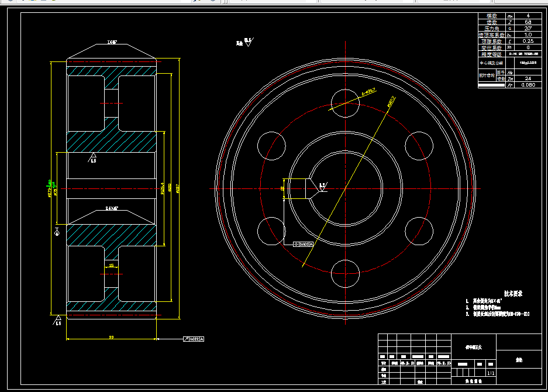Click the module value 4 cell
The image size is (548, 392).
point(528,16)
